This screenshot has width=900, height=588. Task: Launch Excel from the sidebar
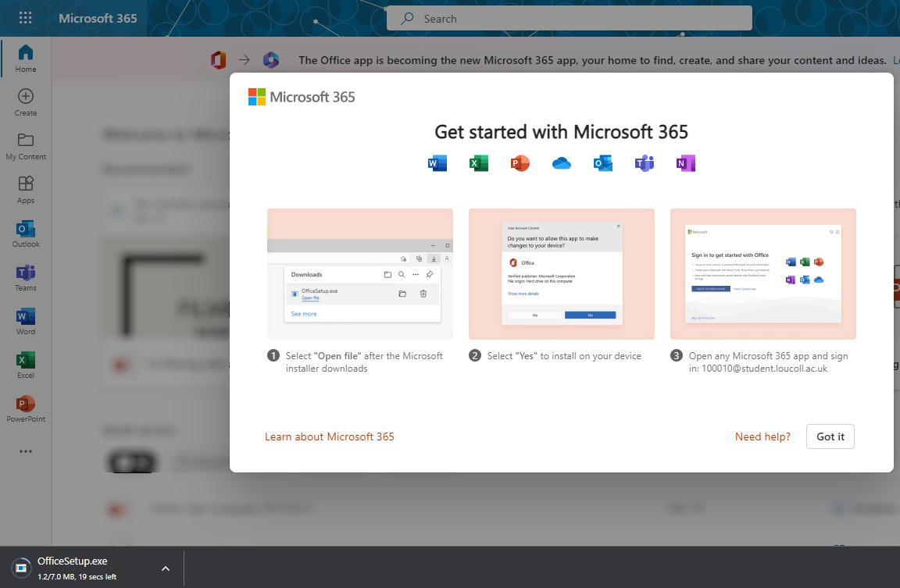click(x=26, y=365)
